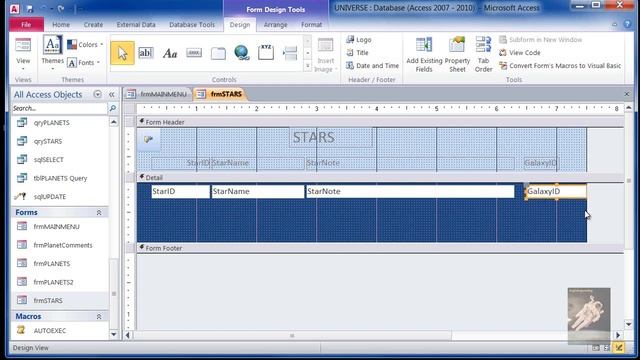The image size is (640, 360).
Task: Click the search magnifier icon
Action: coord(113,108)
